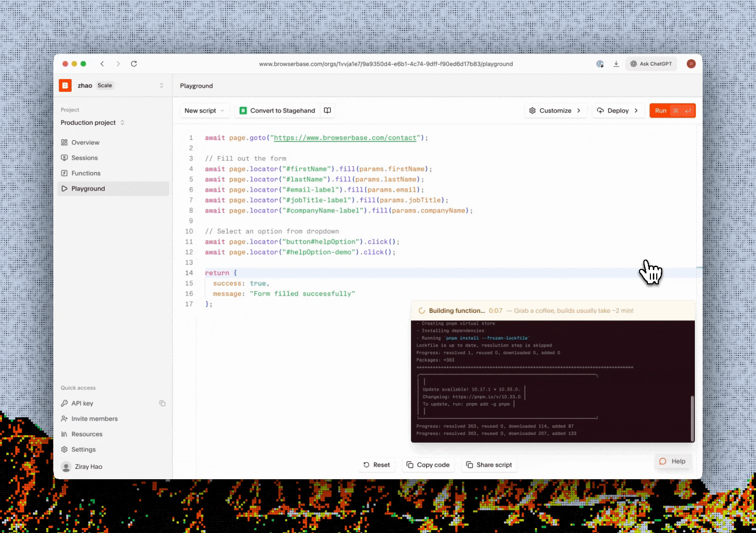Viewport: 756px width, 533px height.
Task: Click the 'Packages: +363' log line
Action: click(435, 360)
